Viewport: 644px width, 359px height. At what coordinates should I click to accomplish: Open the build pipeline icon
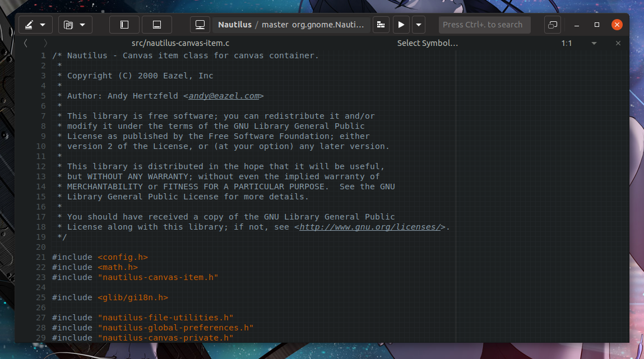tap(381, 25)
